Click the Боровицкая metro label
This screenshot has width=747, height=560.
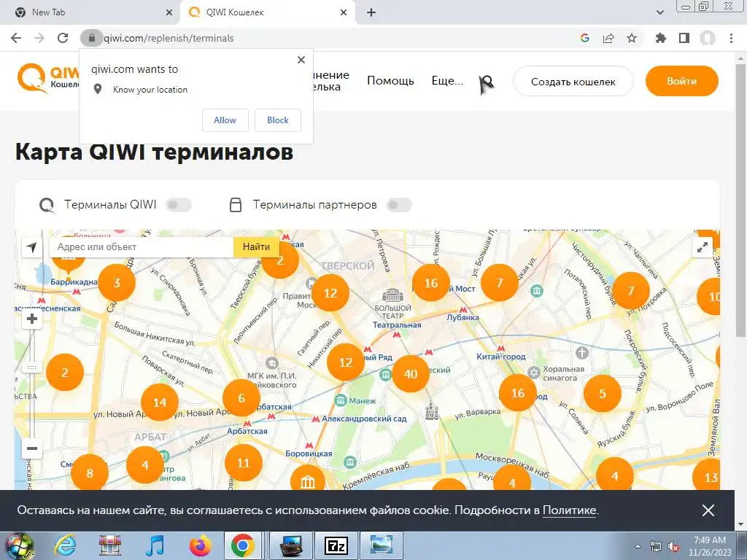click(x=309, y=454)
